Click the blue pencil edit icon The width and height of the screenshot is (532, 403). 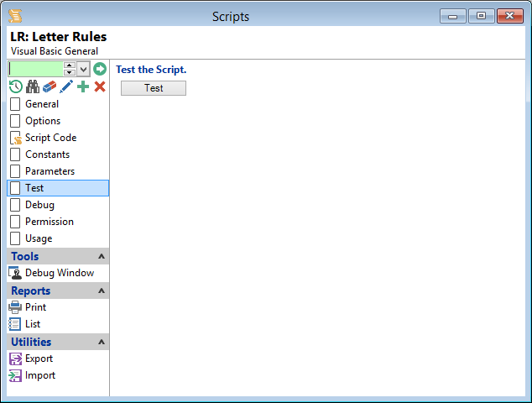[x=66, y=86]
